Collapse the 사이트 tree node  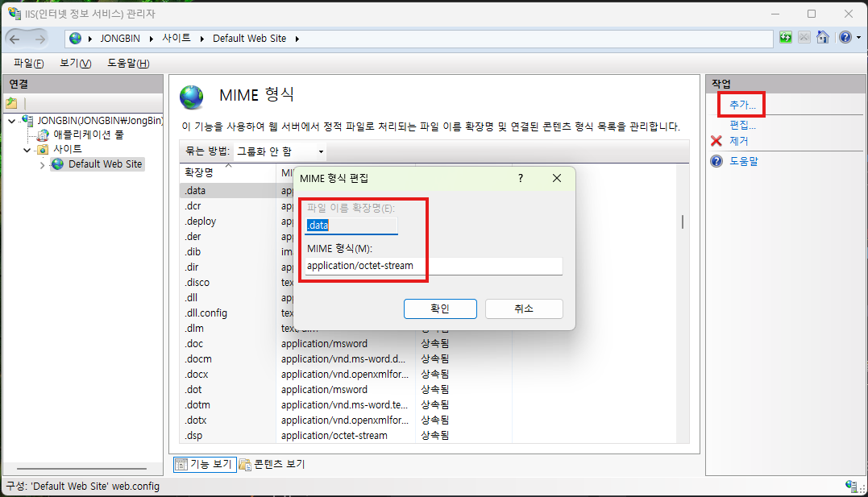pyautogui.click(x=27, y=150)
